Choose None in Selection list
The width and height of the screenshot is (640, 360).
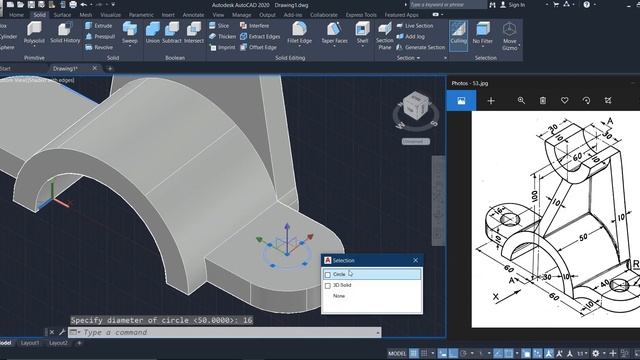click(339, 296)
